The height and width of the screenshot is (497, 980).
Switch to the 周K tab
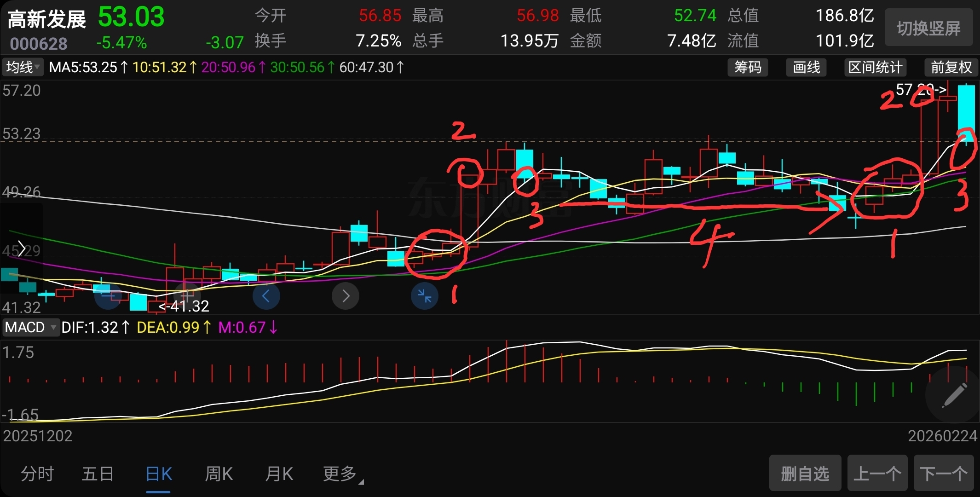[x=219, y=474]
